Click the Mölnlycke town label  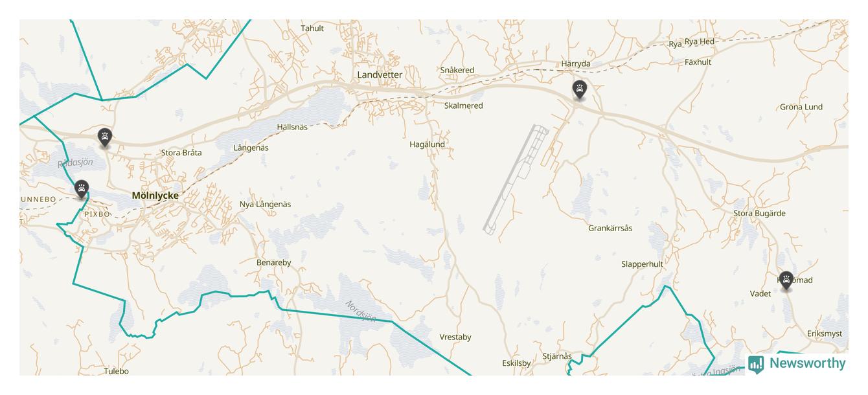pyautogui.click(x=155, y=195)
